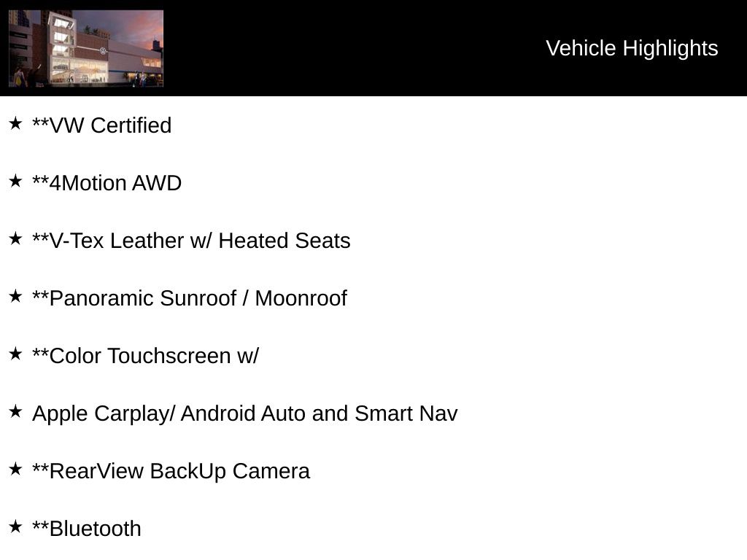Click the Bluetooth highlight text

87,529
